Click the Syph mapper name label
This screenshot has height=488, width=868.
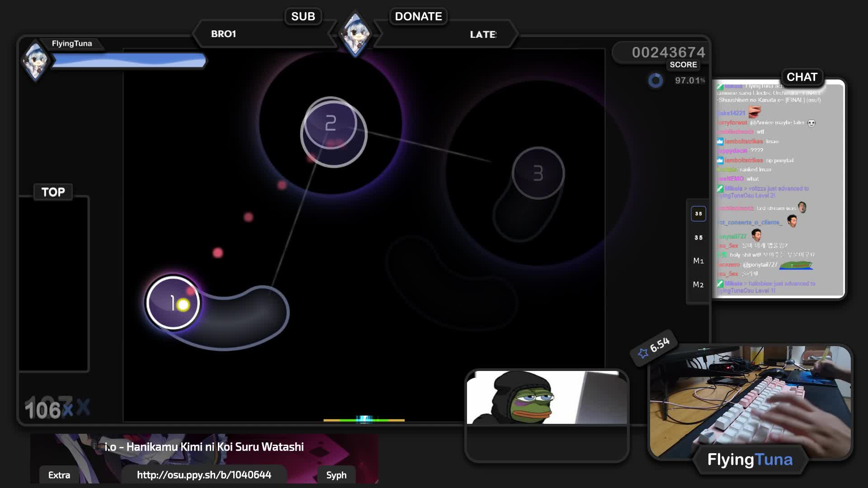tap(336, 475)
